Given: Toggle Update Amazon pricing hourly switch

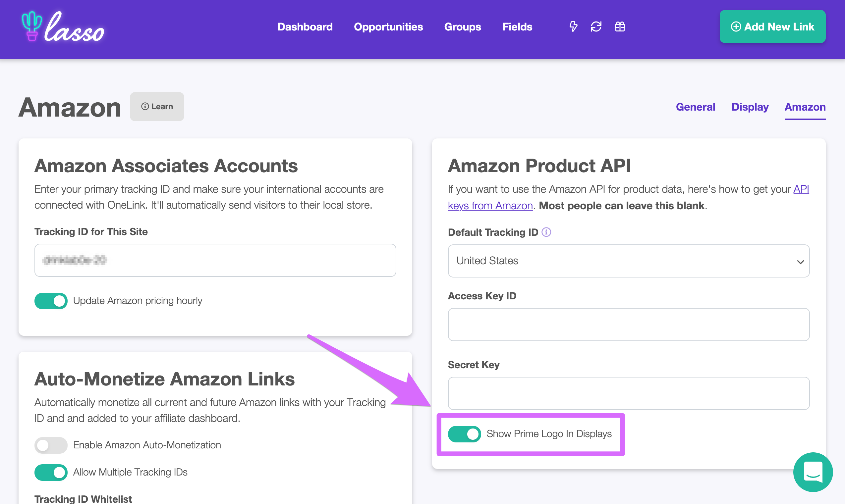Looking at the screenshot, I should [51, 301].
